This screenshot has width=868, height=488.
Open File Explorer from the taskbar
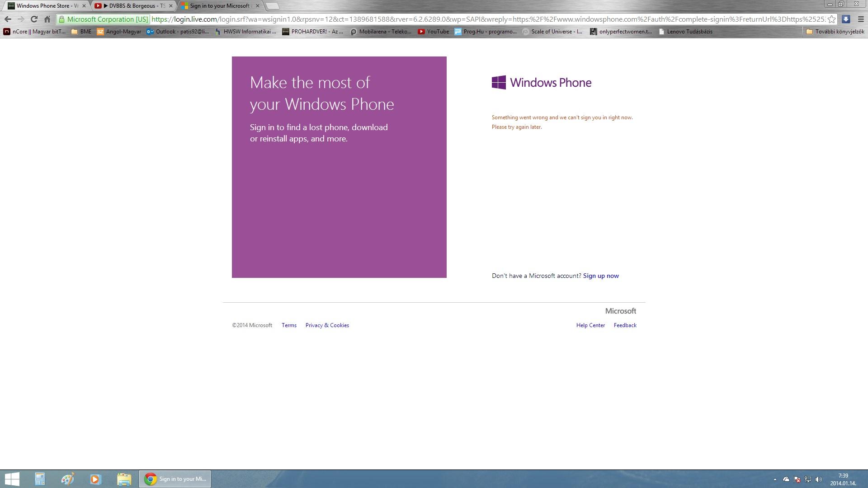[x=124, y=479]
